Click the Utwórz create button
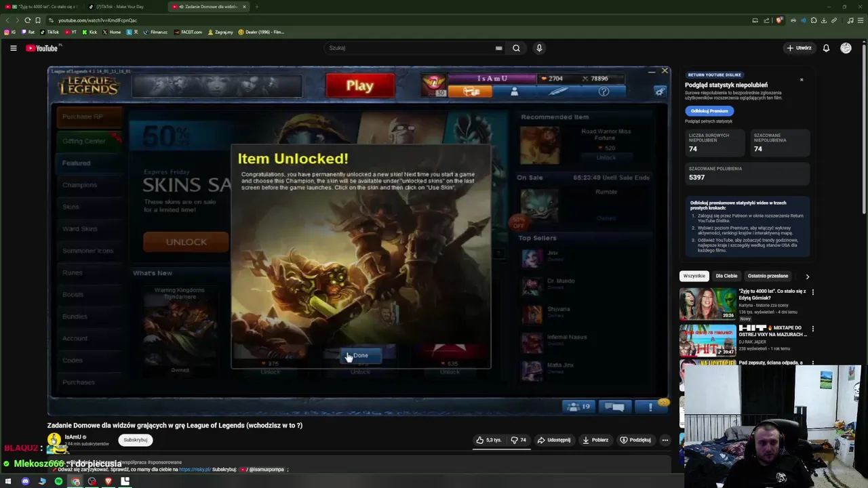 click(799, 48)
